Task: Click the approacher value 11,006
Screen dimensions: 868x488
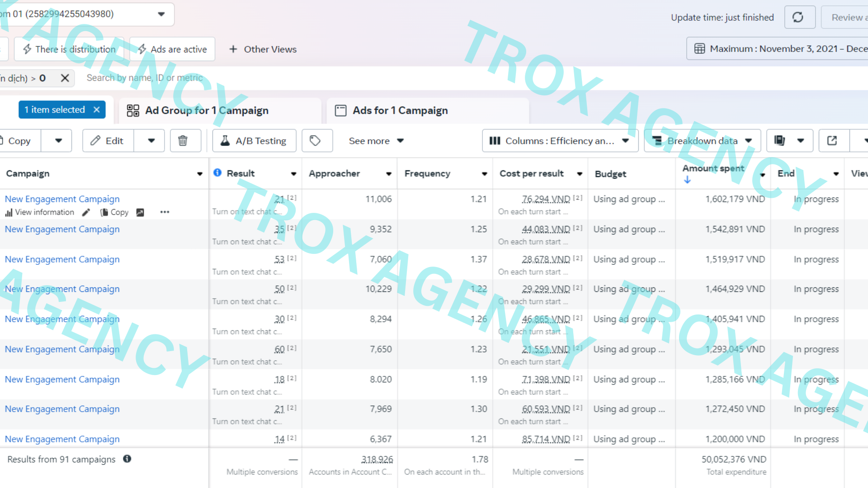Action: coord(378,199)
